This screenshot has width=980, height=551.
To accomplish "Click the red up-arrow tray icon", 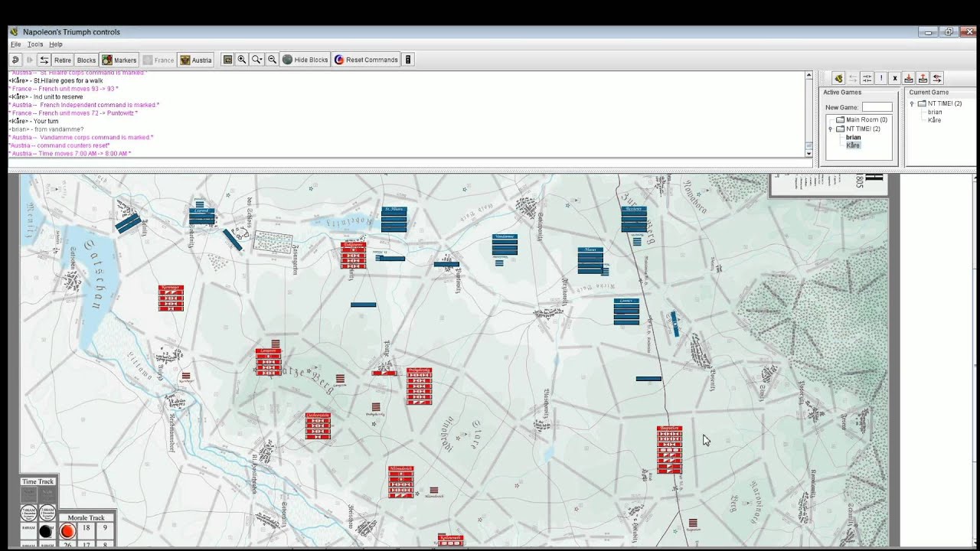I will pos(923,78).
